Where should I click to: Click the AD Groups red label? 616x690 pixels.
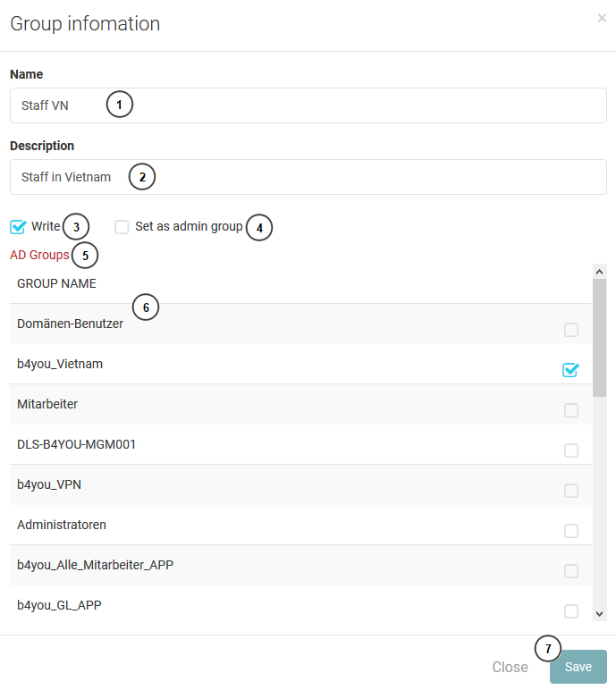(x=39, y=255)
